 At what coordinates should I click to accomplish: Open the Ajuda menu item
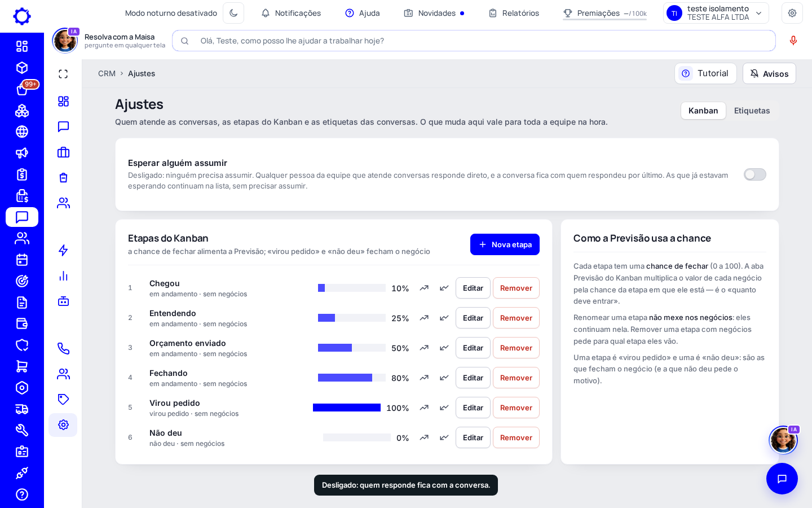[x=363, y=13]
